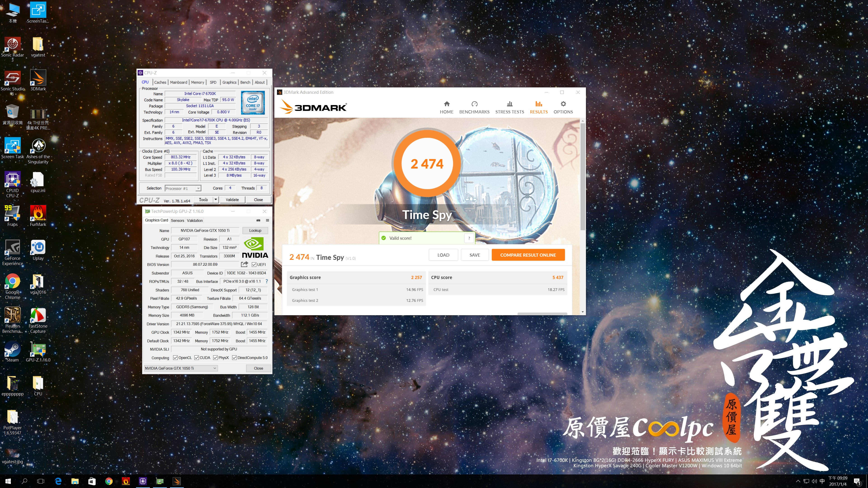Open the Processor #1 selection dropdown
Screen dimensions: 868x488
click(x=183, y=188)
